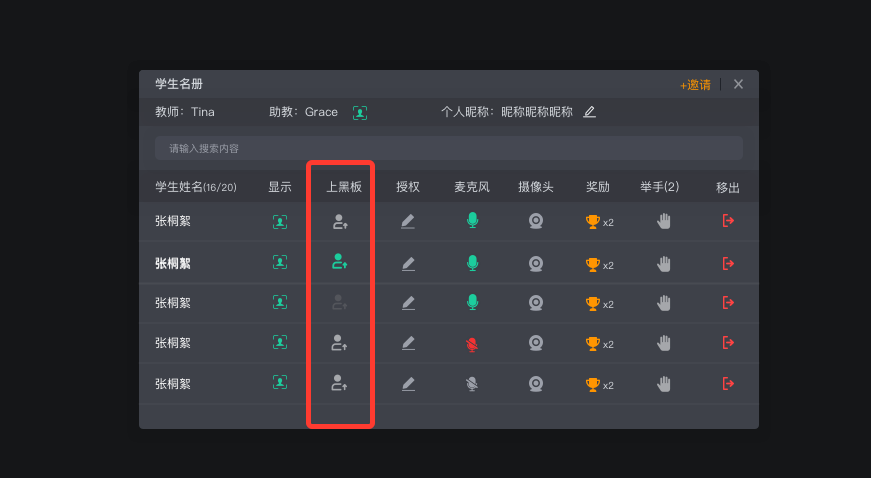Unmute the red muted microphone
The image size is (871, 478).
click(472, 344)
